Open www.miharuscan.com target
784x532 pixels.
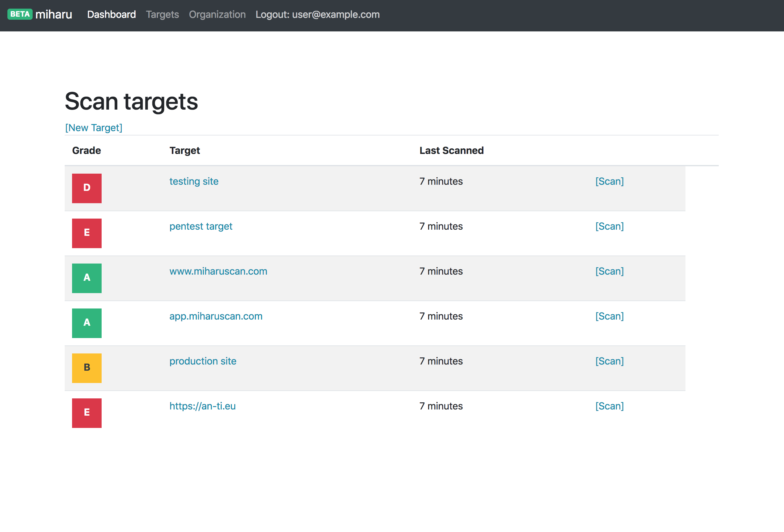(218, 271)
